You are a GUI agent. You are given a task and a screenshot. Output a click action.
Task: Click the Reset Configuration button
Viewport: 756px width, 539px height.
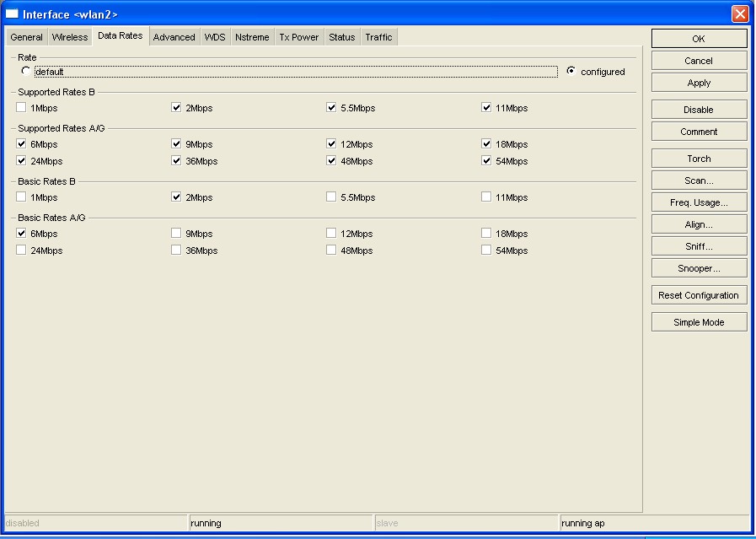pyautogui.click(x=699, y=295)
